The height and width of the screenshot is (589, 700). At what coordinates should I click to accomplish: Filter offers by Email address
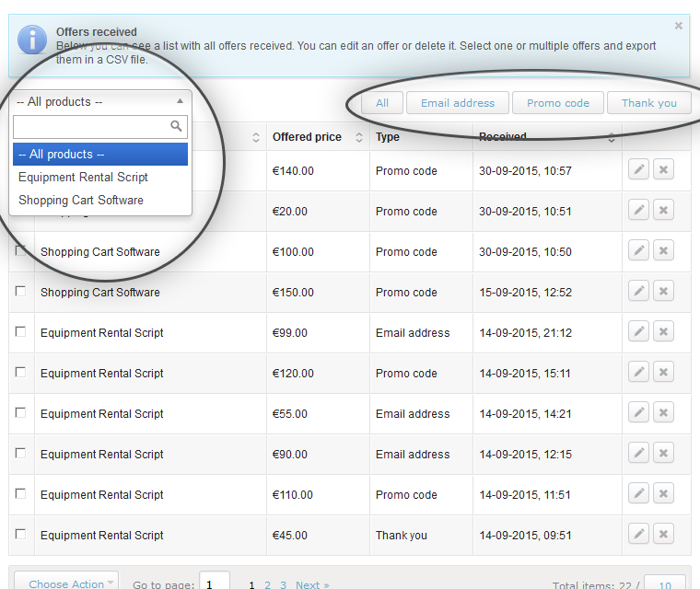[458, 103]
